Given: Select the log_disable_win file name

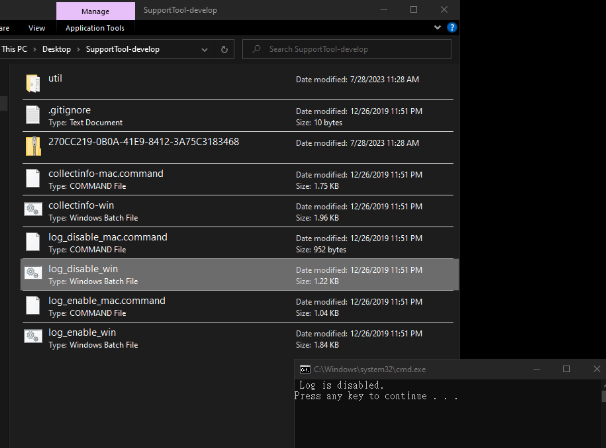Looking at the screenshot, I should (83, 269).
